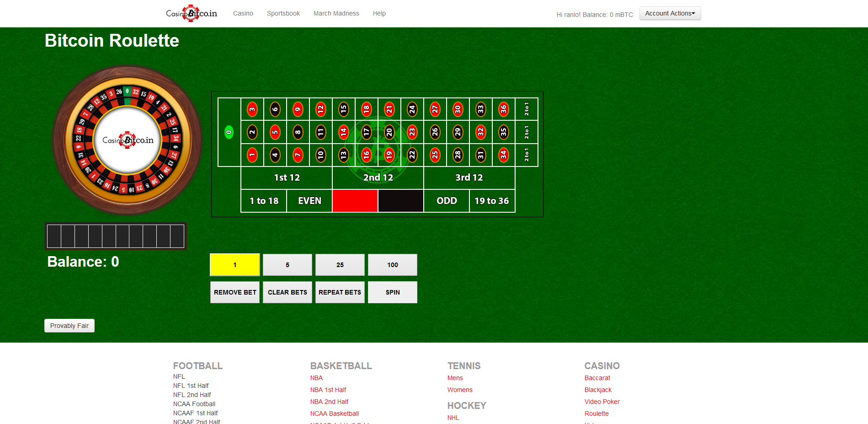868x424 pixels.
Task: Bet on the red color box
Action: (355, 201)
